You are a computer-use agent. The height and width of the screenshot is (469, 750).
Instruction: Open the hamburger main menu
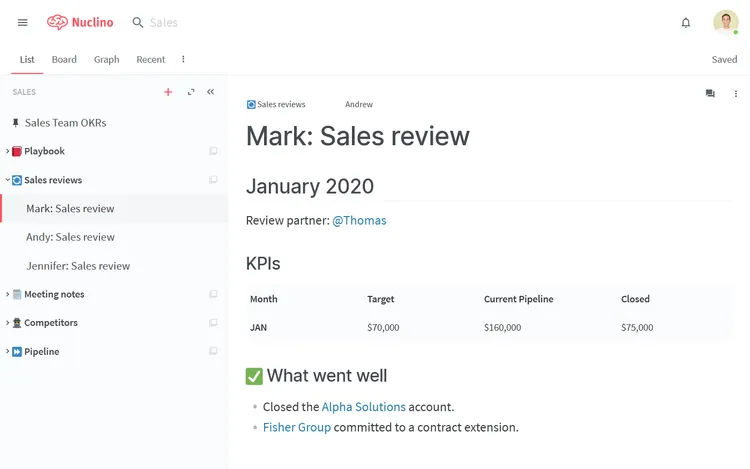(22, 22)
